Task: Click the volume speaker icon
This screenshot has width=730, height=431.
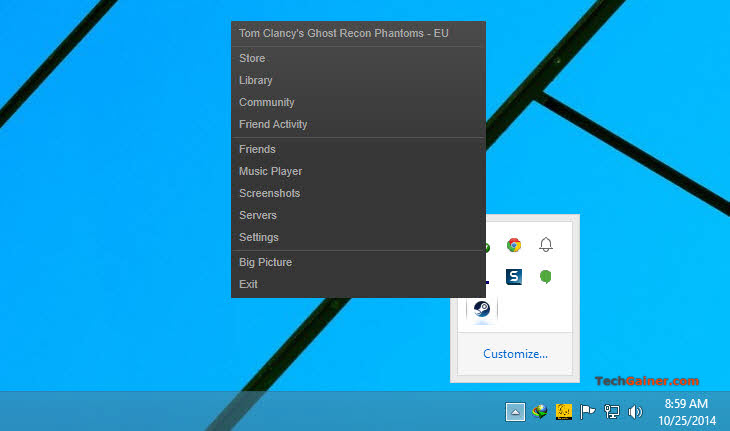Action: tap(634, 411)
